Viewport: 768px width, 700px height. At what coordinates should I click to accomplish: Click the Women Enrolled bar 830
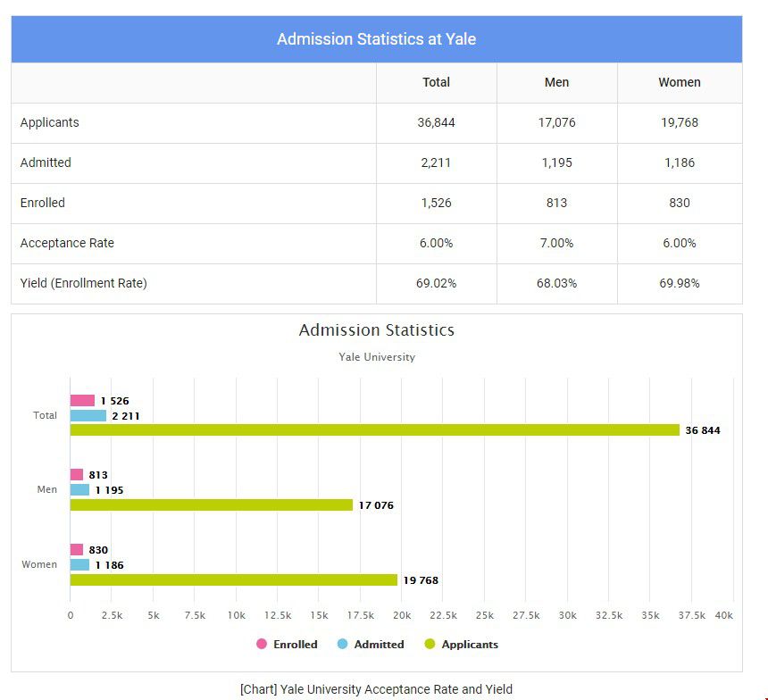77,549
